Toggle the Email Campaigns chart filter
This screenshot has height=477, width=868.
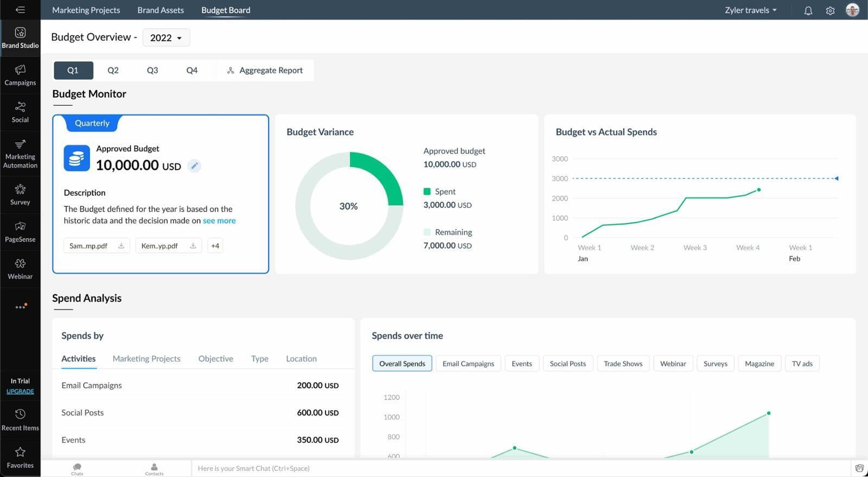pos(468,364)
